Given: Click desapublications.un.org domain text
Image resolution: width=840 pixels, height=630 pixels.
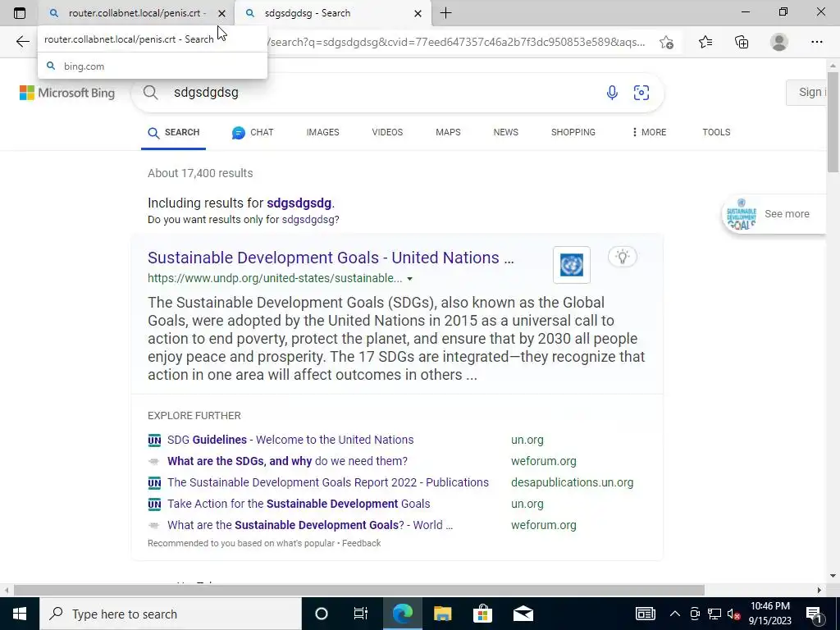Looking at the screenshot, I should pyautogui.click(x=572, y=482).
